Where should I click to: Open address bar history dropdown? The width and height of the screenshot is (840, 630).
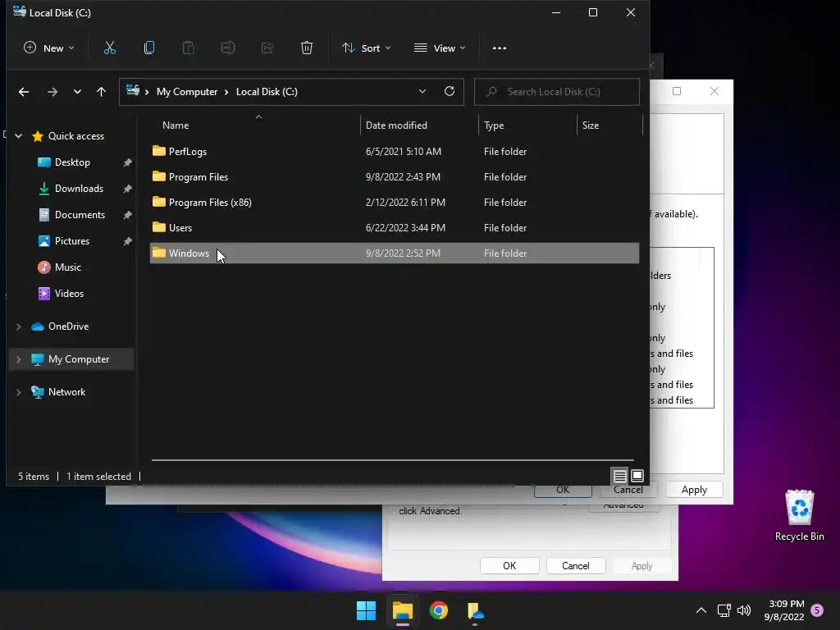coord(422,92)
